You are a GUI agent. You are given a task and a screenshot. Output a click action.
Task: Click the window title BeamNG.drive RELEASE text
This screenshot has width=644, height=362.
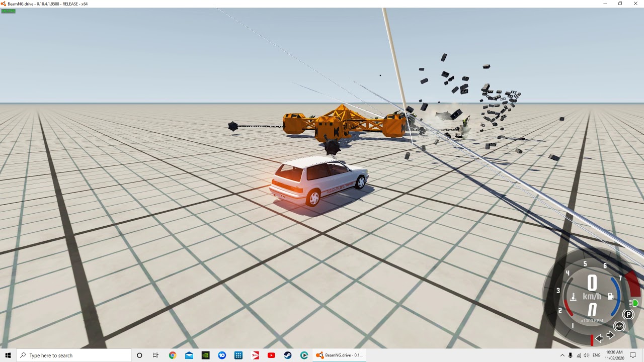coord(47,4)
